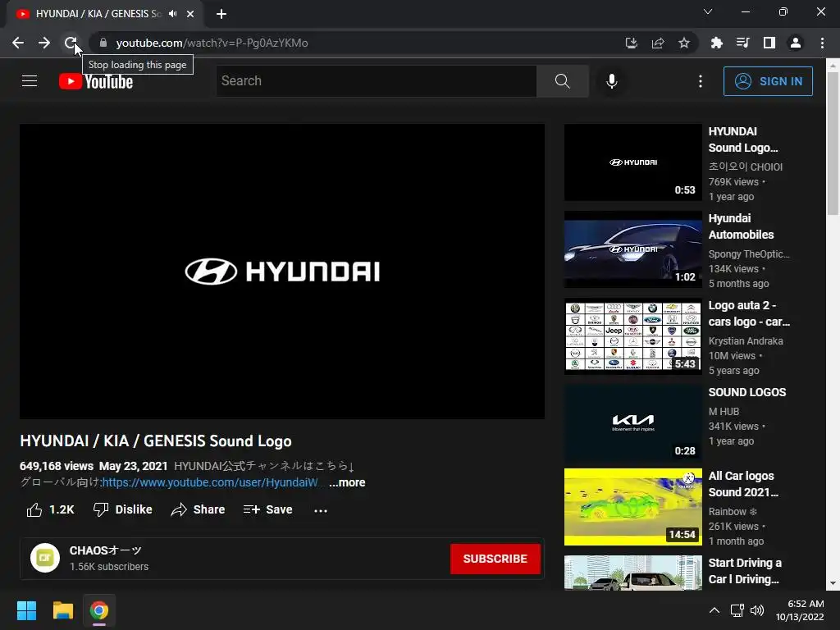The height and width of the screenshot is (630, 840).
Task: Toggle Chrome side panel
Action: click(769, 43)
